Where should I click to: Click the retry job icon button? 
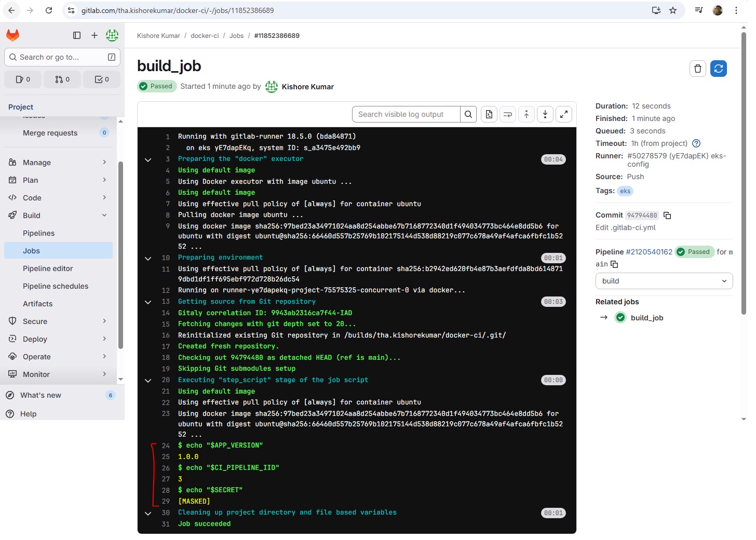tap(718, 69)
